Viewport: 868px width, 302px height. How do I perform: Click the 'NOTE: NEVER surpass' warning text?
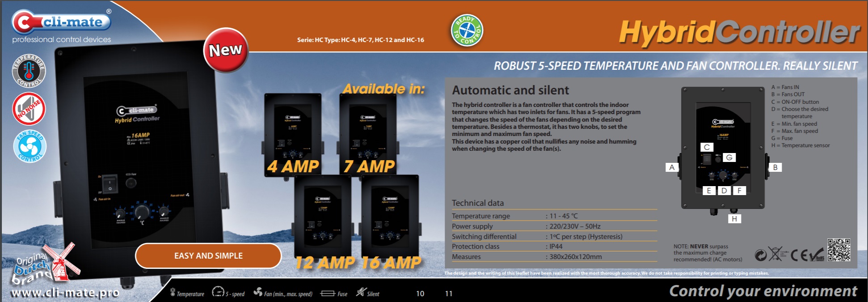click(708, 253)
